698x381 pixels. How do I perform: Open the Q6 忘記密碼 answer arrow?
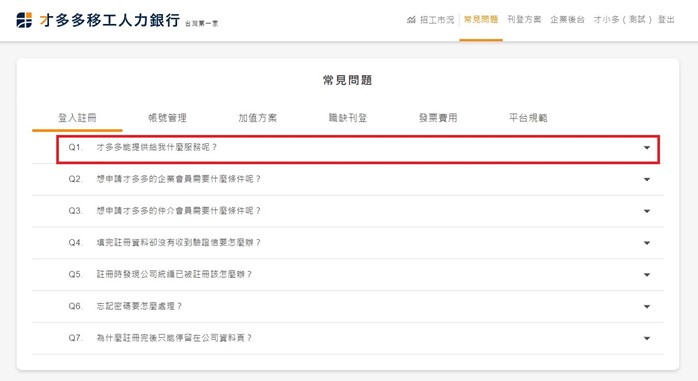[x=647, y=306]
